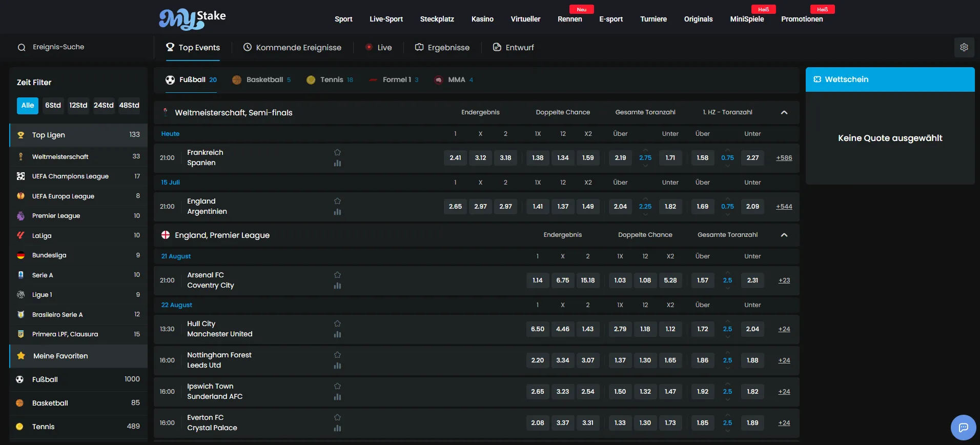Collapse the England, Premier League section
Viewport: 980px width, 445px height.
click(x=784, y=235)
